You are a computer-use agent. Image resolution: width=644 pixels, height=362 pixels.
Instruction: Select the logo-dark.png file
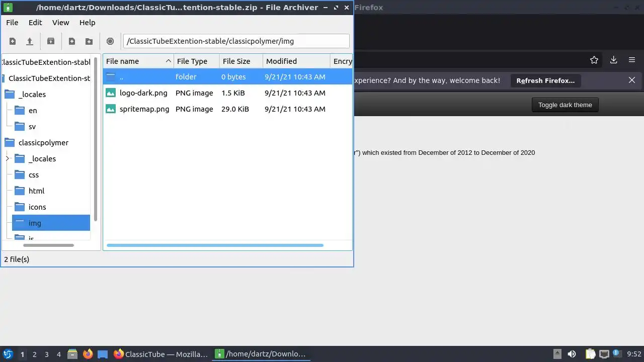(x=227, y=93)
